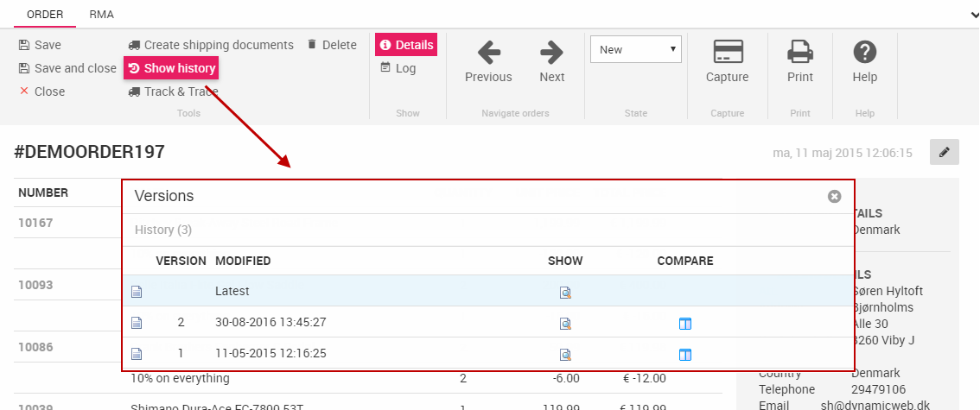Switch to the RMA tab

tap(101, 15)
